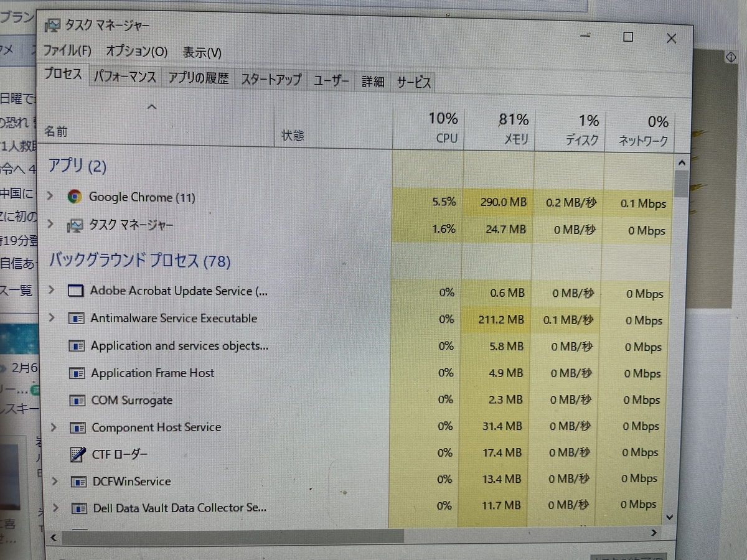Click the CTF ローダー pen icon

[78, 454]
